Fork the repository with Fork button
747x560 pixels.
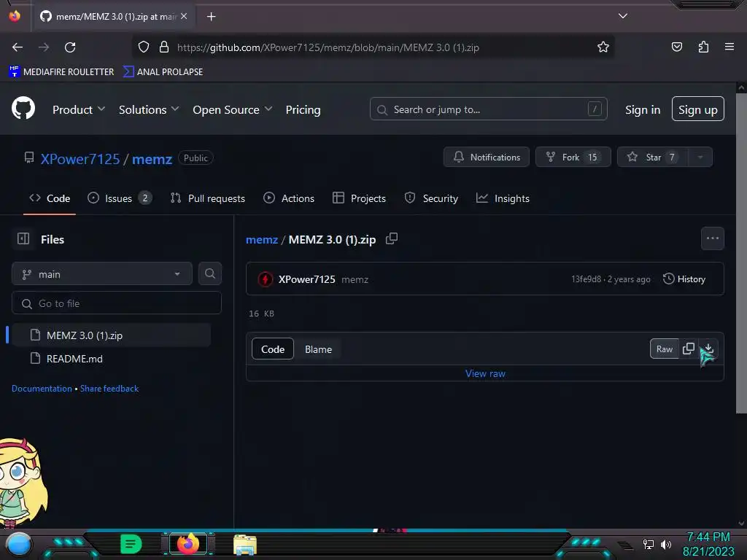[x=573, y=157]
